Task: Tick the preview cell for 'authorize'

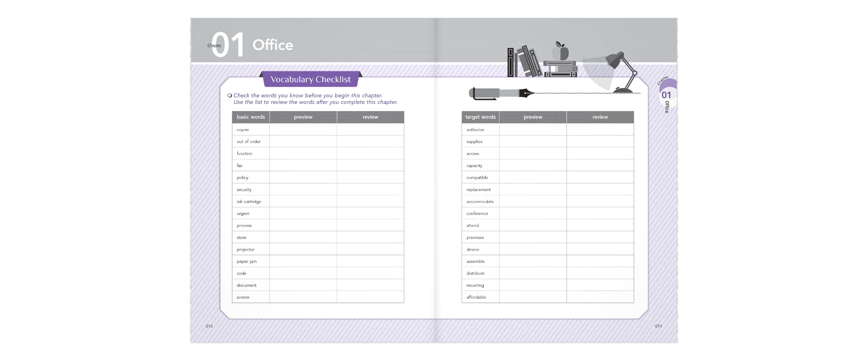Action: 533,130
